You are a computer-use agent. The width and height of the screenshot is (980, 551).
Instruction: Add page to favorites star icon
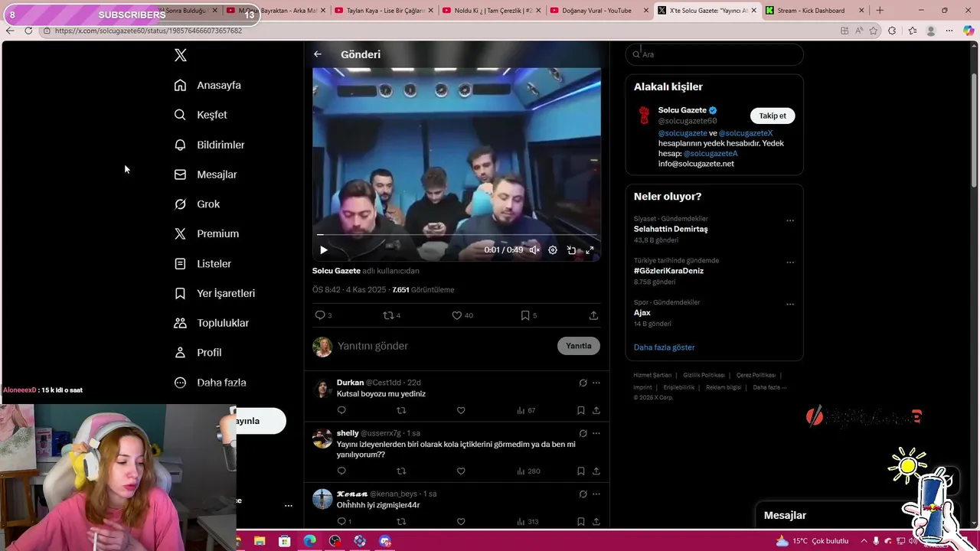874,31
